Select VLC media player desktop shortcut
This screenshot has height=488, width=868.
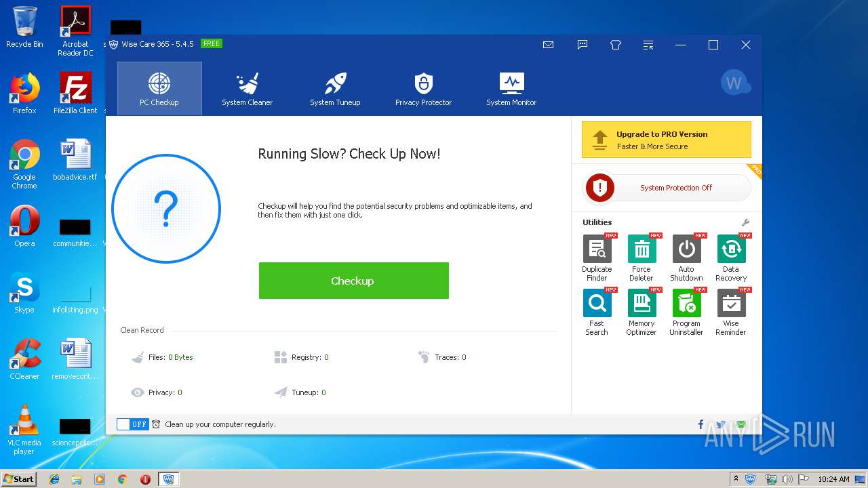coord(24,430)
